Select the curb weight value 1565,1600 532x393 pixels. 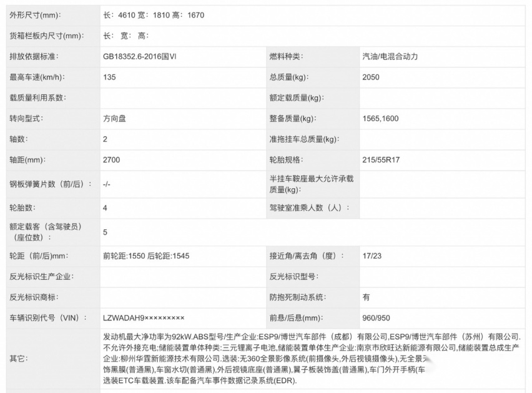tap(380, 119)
